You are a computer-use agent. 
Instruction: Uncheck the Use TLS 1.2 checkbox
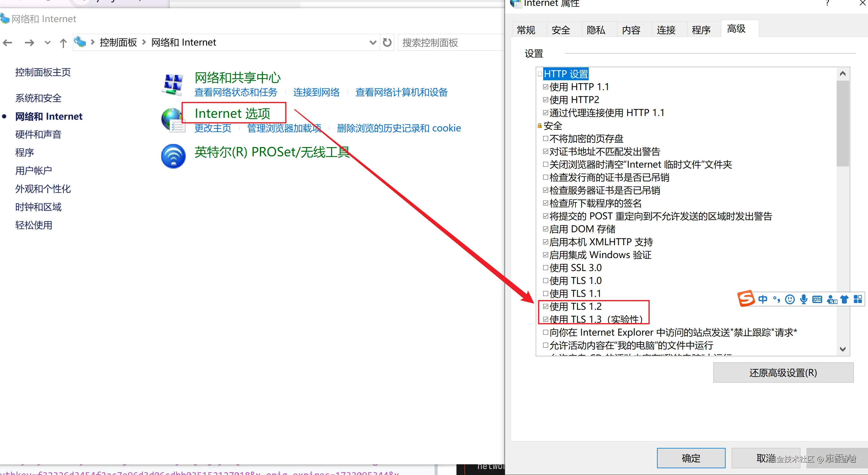[546, 306]
